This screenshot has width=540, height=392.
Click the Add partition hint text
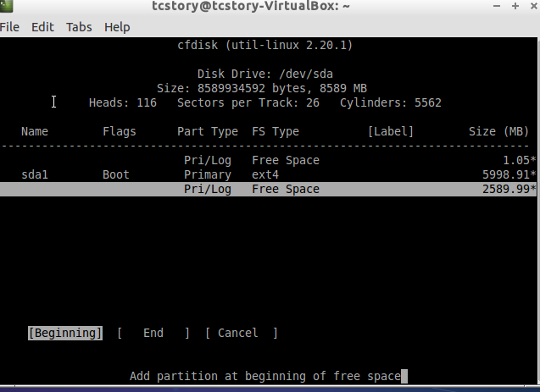click(265, 376)
